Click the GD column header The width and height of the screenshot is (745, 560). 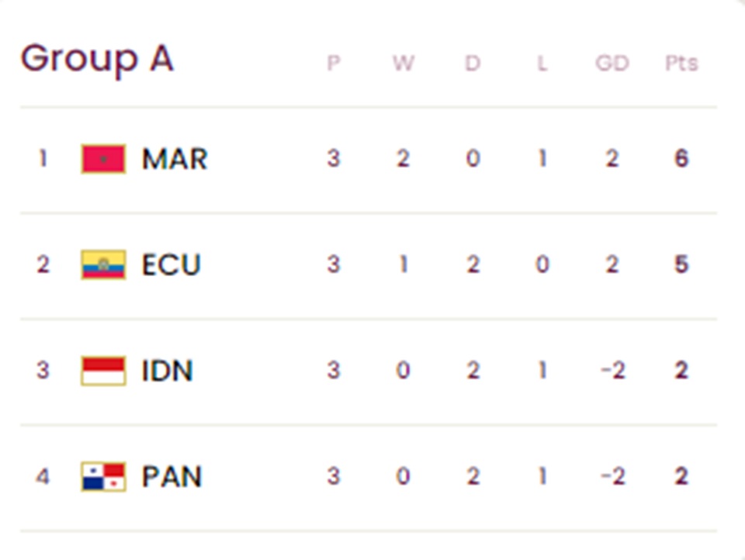612,63
